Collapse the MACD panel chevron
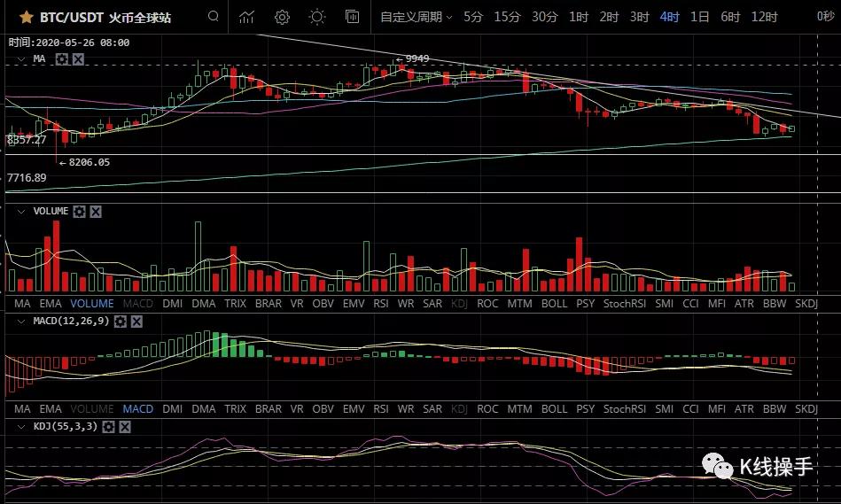The image size is (841, 504). coord(21,322)
